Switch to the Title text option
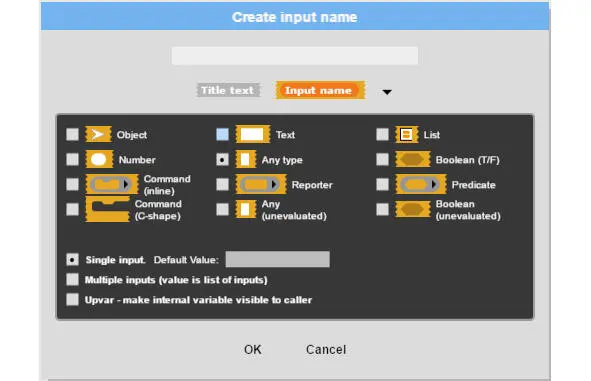Viewport: 591px width, 381px height. point(228,90)
